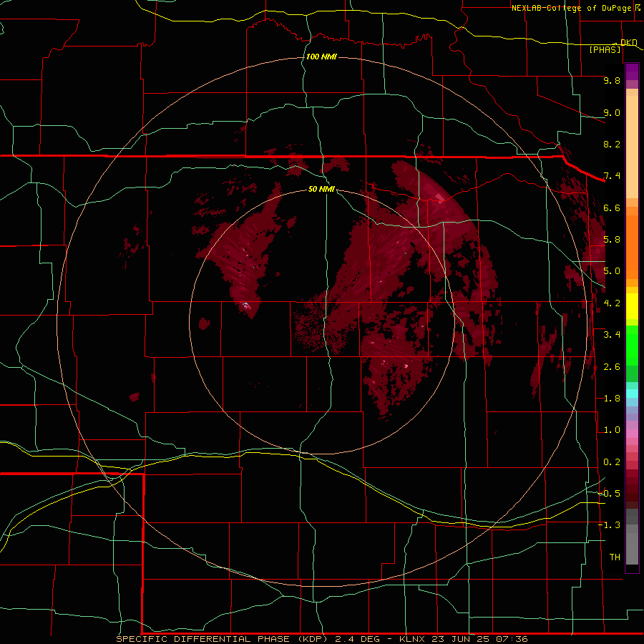Viewport: 644px width, 644px height.
Task: Select the 4.2 color scale value
Action: click(x=612, y=303)
